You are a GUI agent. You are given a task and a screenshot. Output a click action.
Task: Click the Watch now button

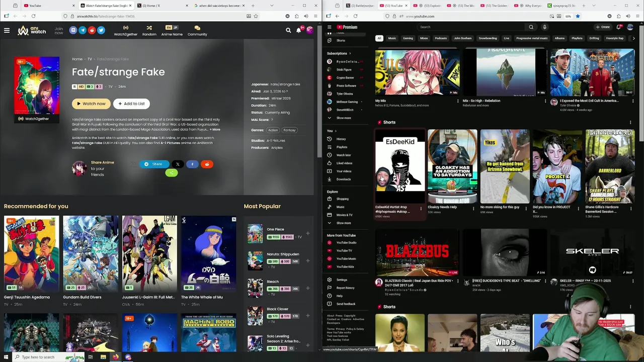pyautogui.click(x=91, y=104)
